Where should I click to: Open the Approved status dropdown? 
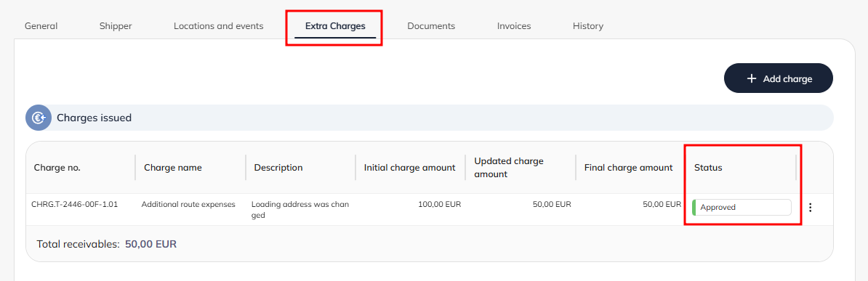pos(742,208)
